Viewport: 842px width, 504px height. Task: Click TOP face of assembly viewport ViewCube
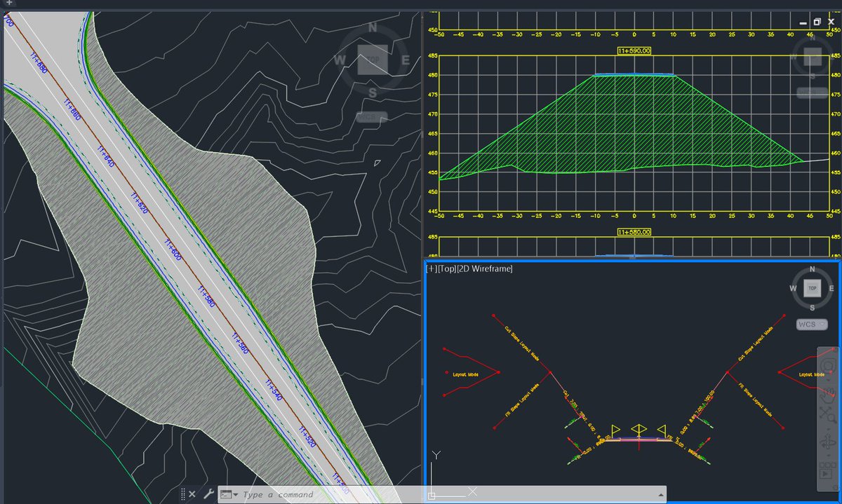[813, 288]
